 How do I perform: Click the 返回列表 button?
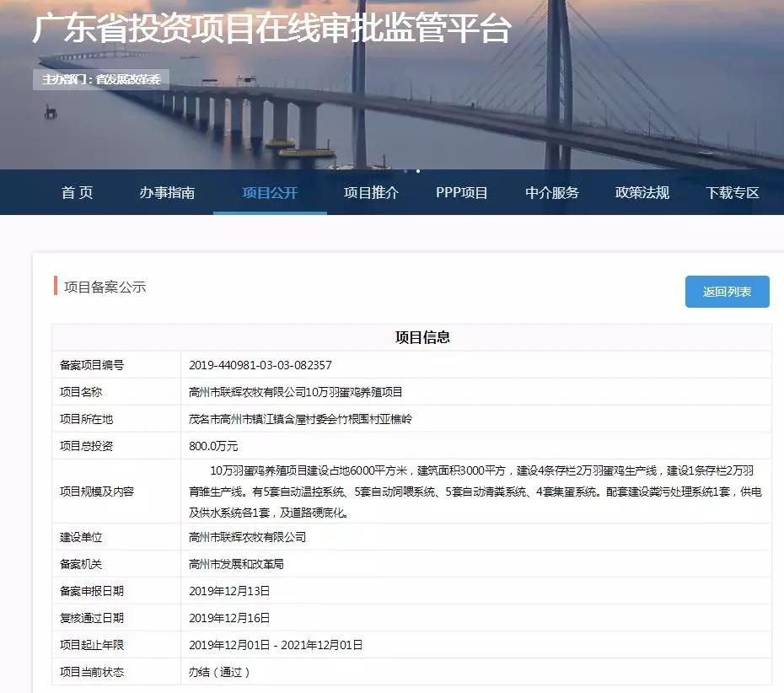727,292
